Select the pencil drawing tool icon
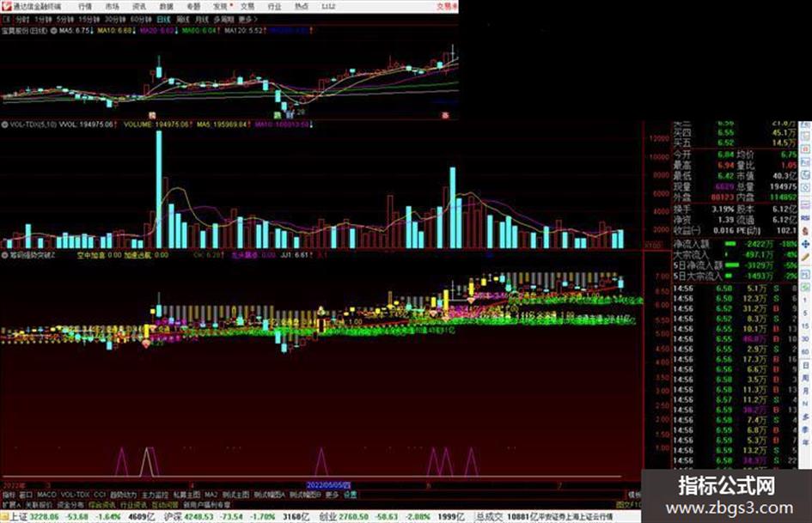812x523 pixels. tap(805, 258)
